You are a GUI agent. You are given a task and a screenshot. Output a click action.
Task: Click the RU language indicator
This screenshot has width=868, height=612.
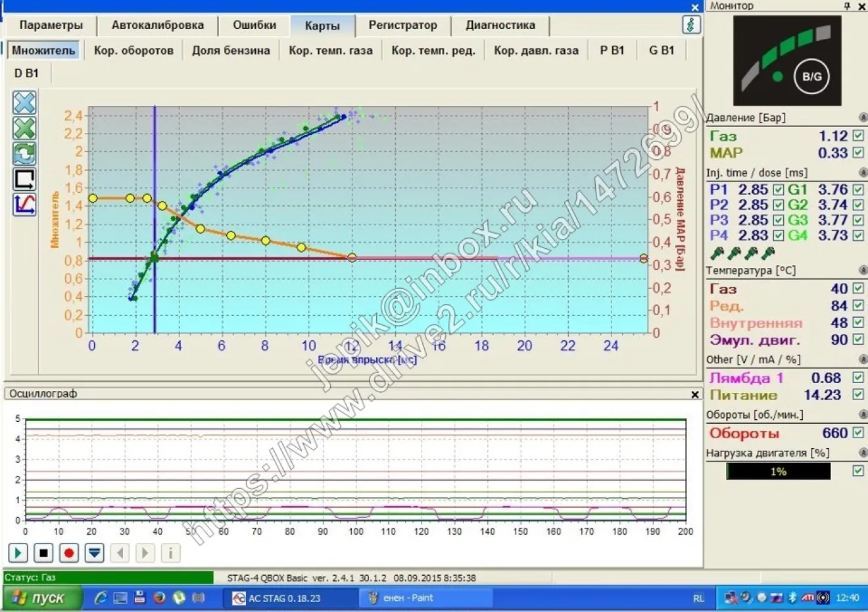698,598
